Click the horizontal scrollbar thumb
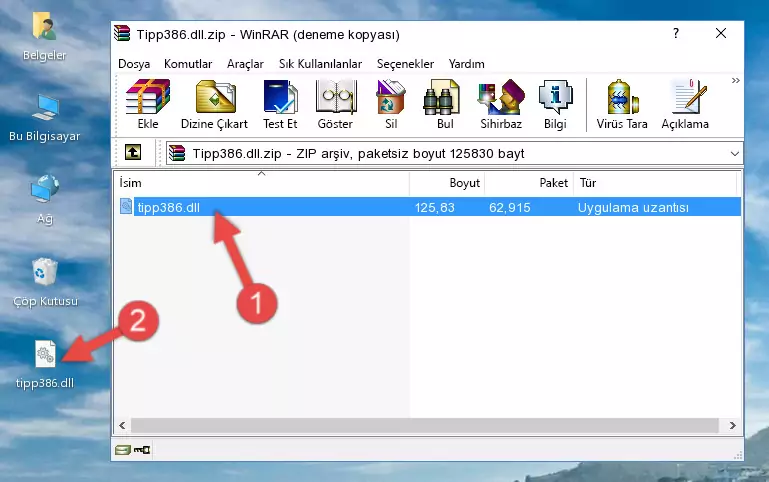Screen dimensions: 769x482 pyautogui.click(x=425, y=425)
